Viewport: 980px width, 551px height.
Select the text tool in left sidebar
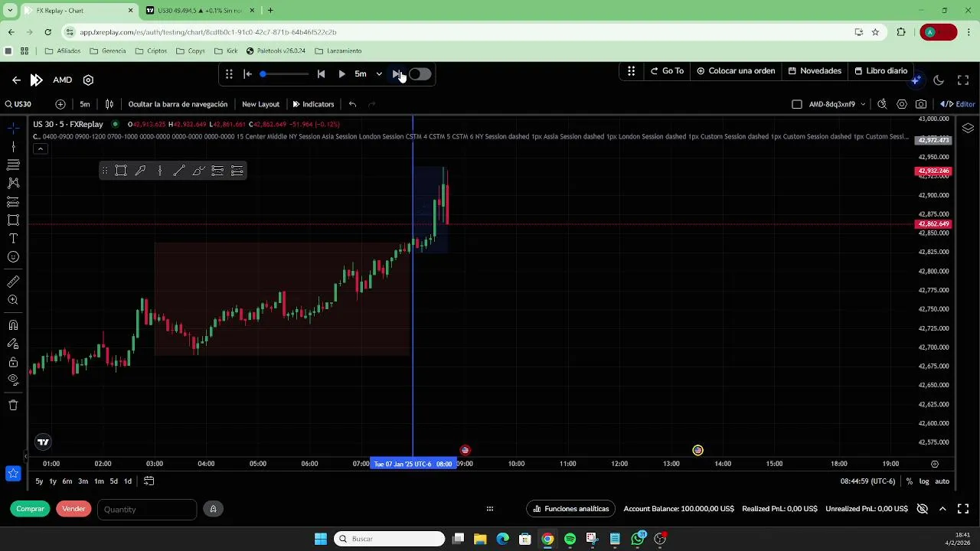pos(13,239)
